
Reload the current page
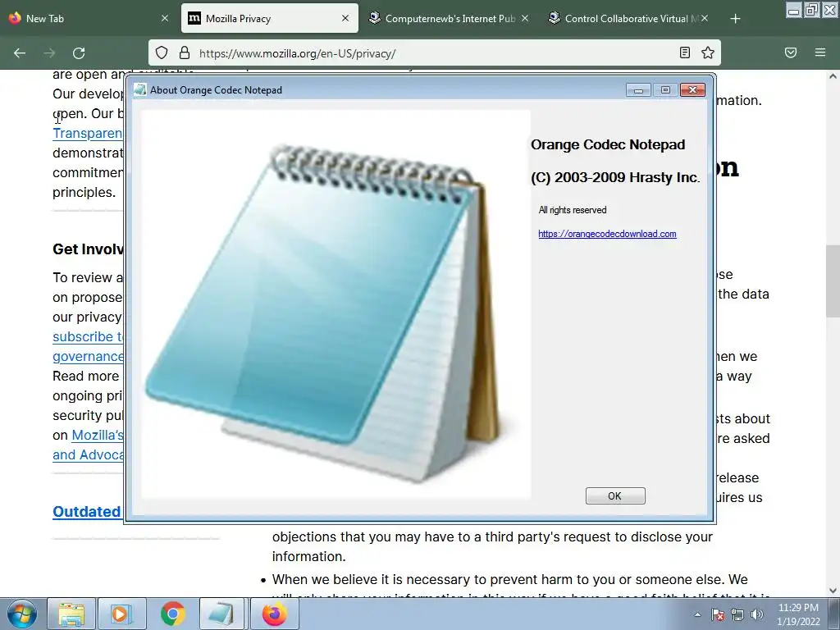[x=79, y=53]
